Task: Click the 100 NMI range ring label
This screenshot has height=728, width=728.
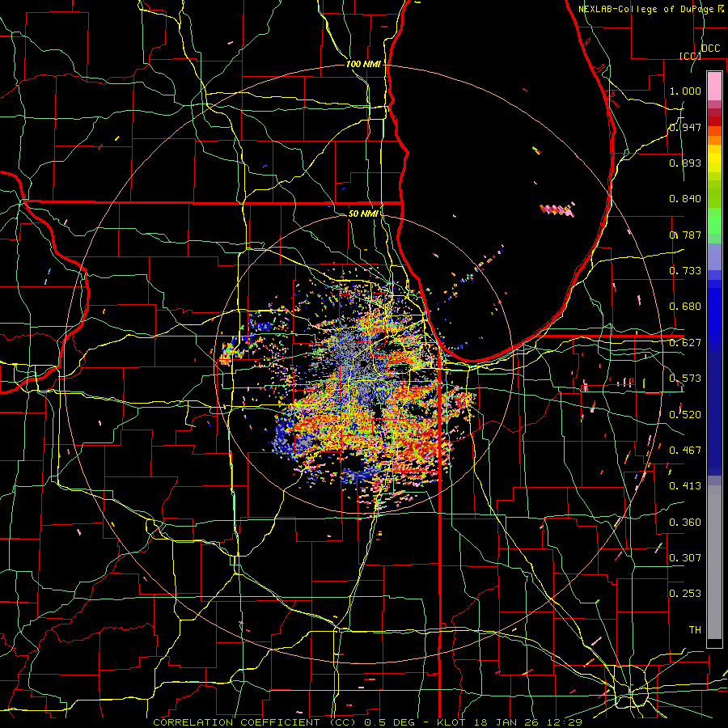Action: coord(363,64)
